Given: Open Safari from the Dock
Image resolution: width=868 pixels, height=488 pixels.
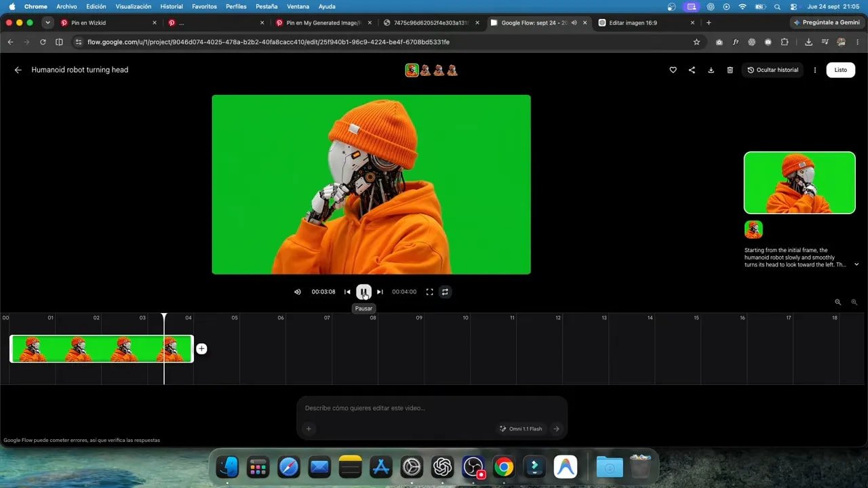Looking at the screenshot, I should point(288,466).
